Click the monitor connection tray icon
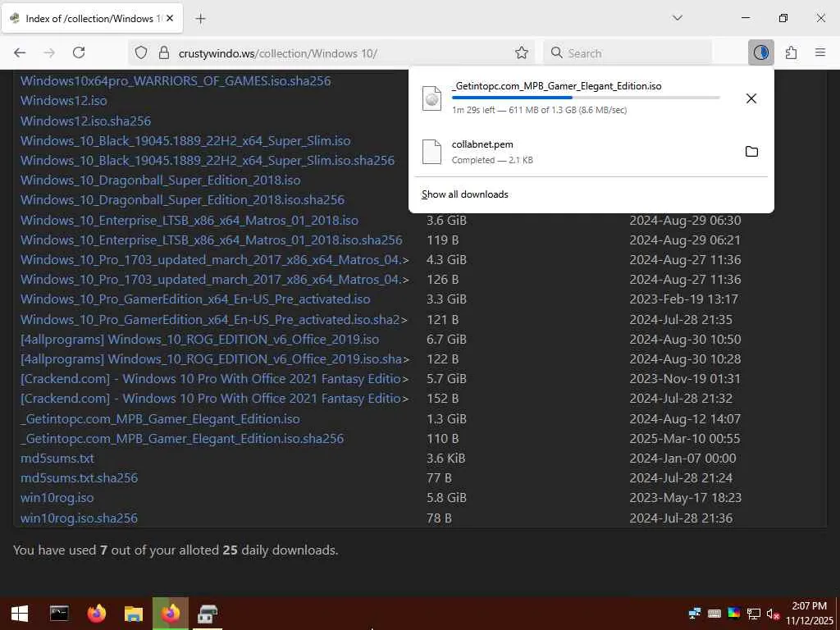 [754, 614]
